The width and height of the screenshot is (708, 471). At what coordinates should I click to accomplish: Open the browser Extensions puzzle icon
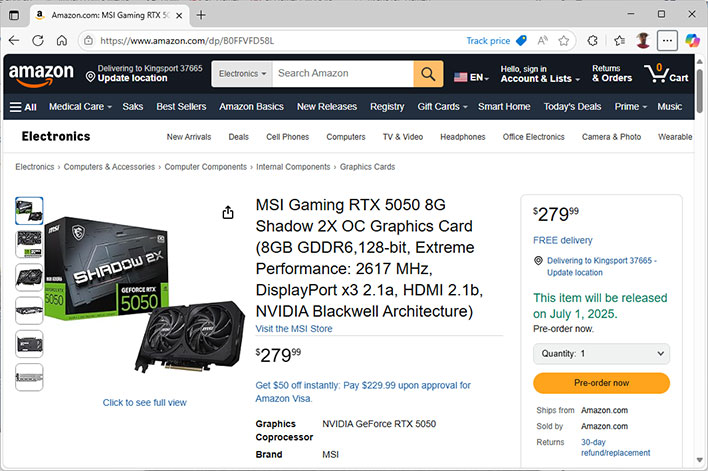592,41
